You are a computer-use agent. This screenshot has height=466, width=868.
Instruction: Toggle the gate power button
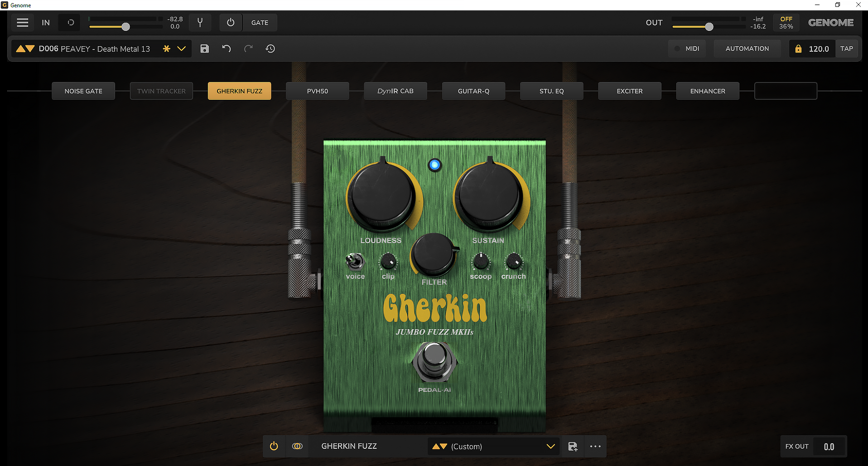point(231,23)
